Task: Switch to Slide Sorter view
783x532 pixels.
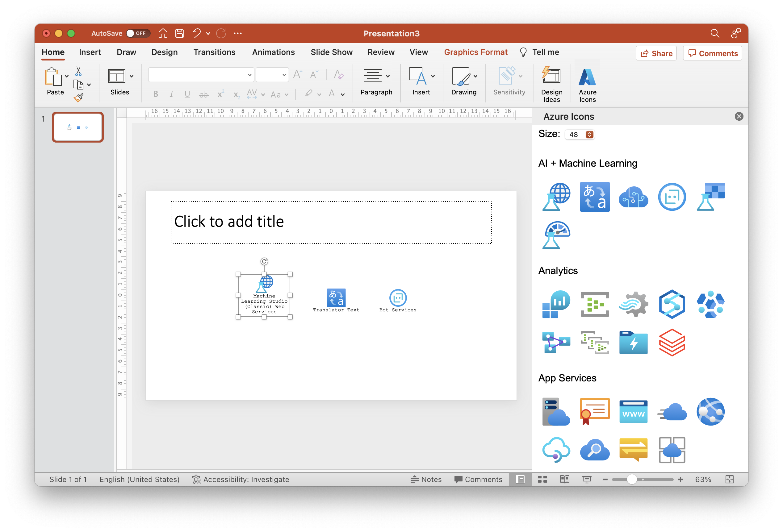Action: 542,479
